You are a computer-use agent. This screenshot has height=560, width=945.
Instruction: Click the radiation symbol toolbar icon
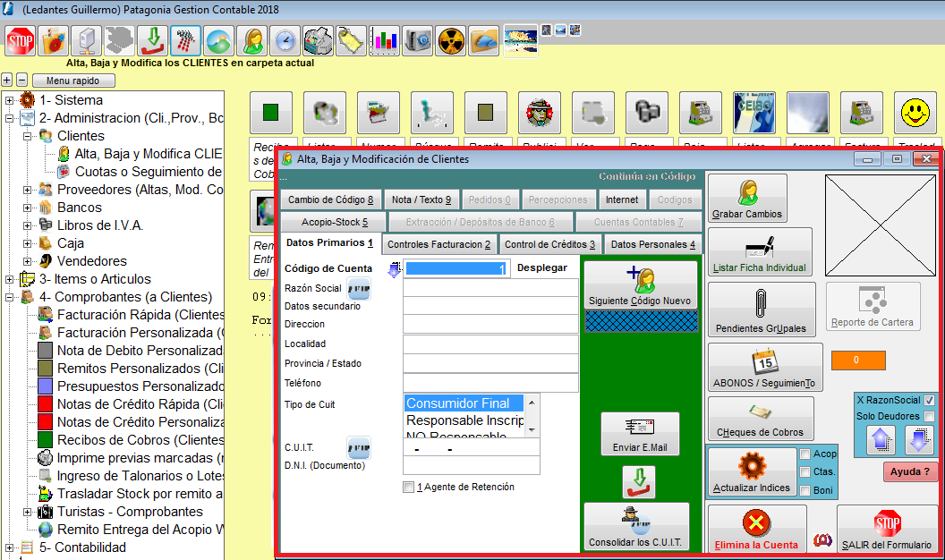click(x=451, y=41)
